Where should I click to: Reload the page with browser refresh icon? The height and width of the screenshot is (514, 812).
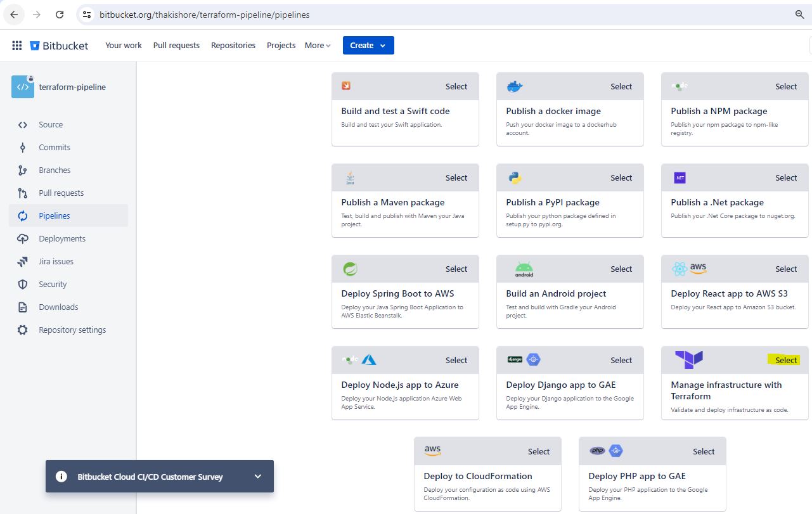click(60, 15)
